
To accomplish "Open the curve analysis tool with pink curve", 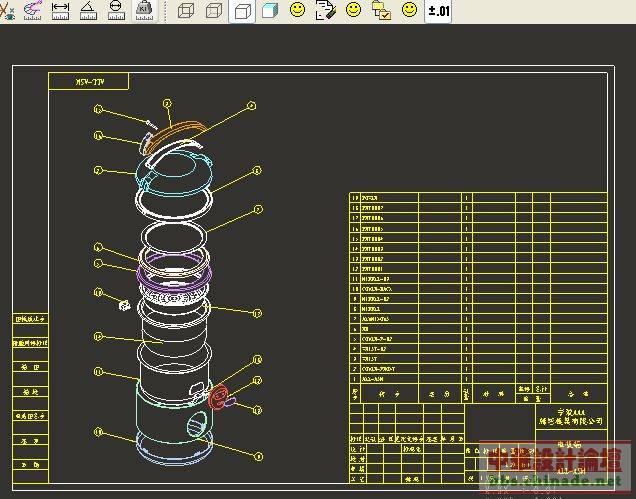I will (x=33, y=10).
